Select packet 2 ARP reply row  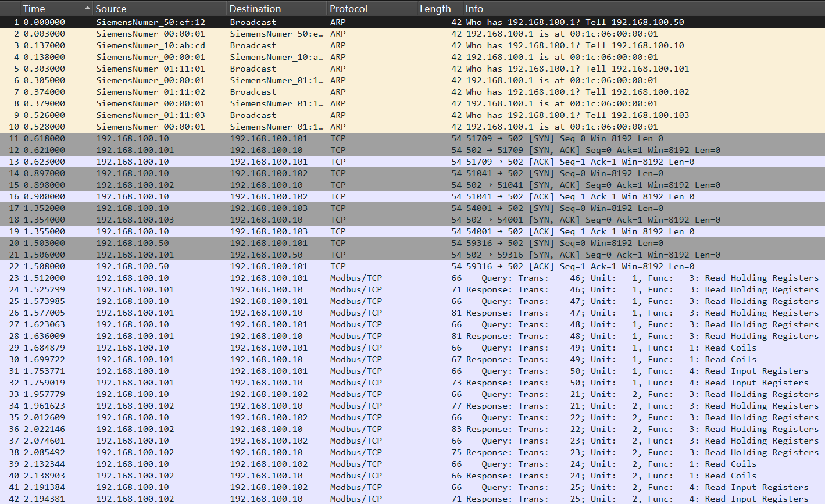[x=407, y=34]
